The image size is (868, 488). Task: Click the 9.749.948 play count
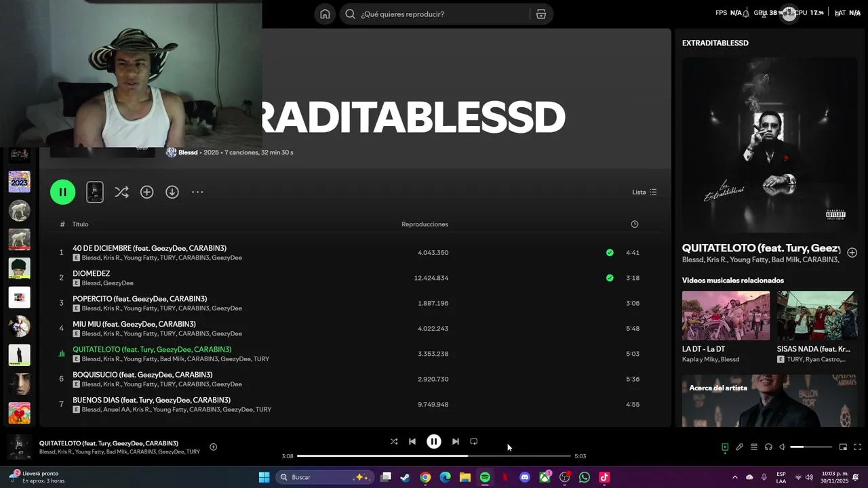(x=433, y=405)
